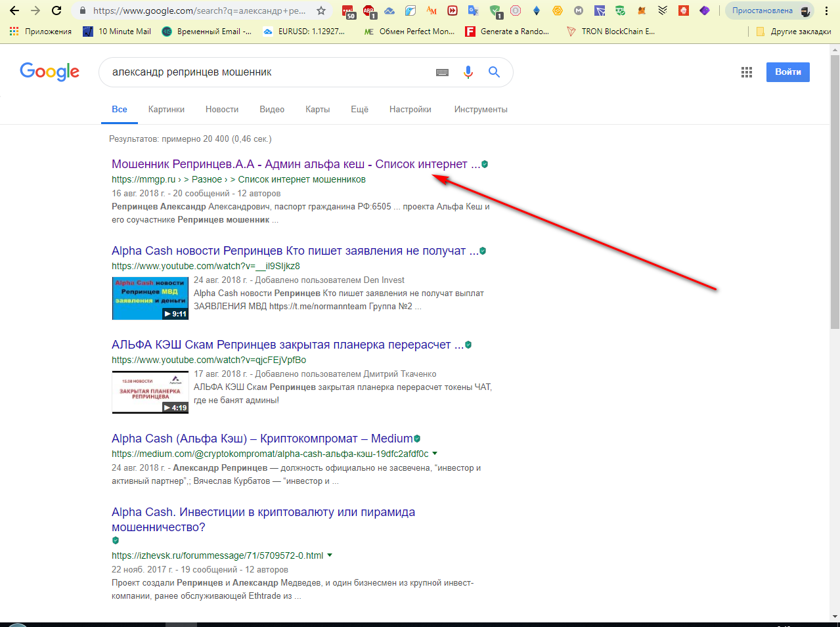Click the paused profile button Приостановлена

(770, 11)
